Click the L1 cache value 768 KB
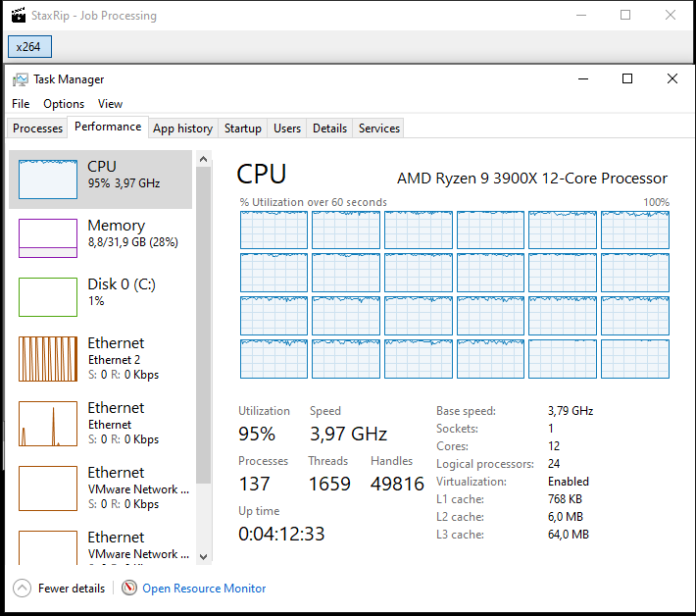 (565, 499)
